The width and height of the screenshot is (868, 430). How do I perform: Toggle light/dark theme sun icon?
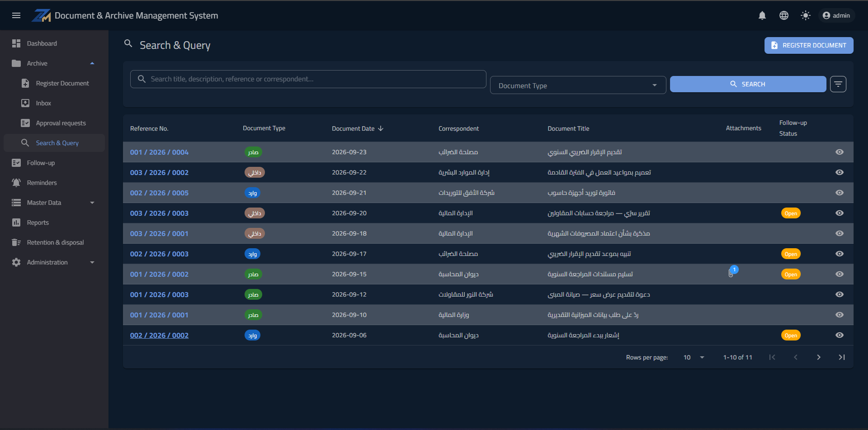pyautogui.click(x=806, y=15)
